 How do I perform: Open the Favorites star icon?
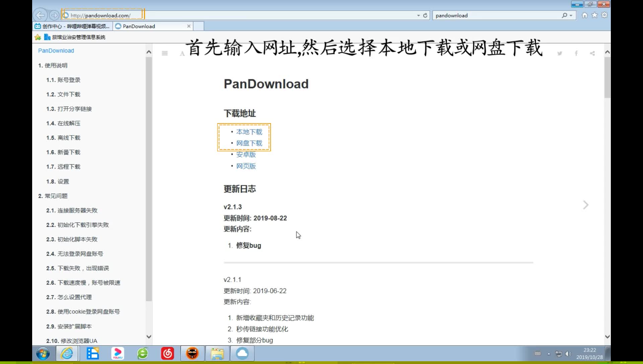(x=594, y=15)
